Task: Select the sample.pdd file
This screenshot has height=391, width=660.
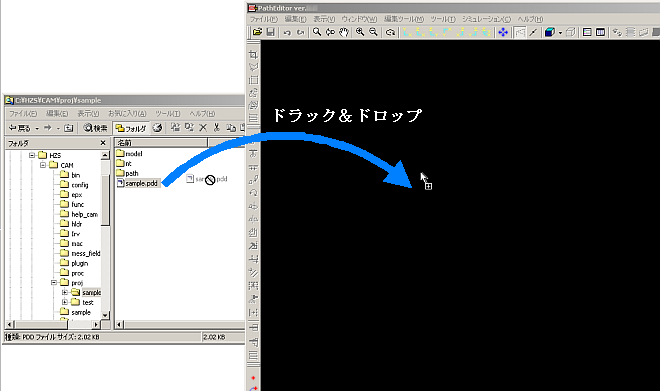Action: [x=138, y=184]
